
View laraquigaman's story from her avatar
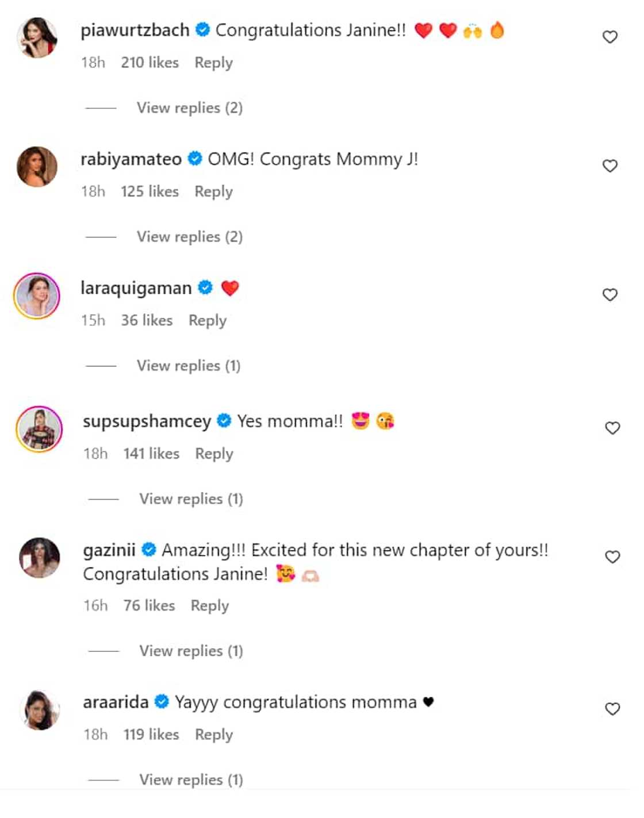[x=37, y=296]
